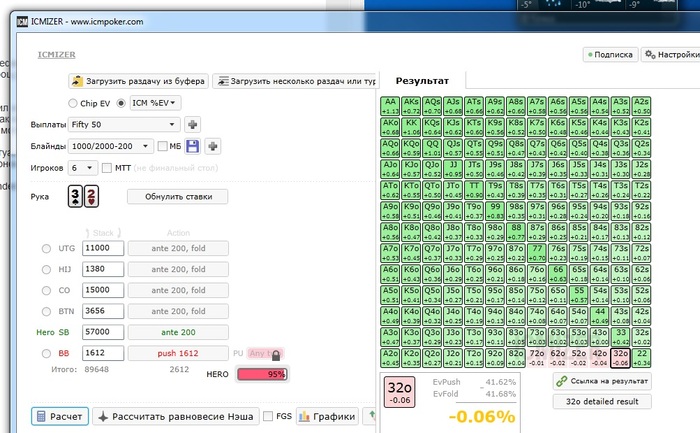This screenshot has width=700, height=433.
Task: Open Настройки settings button
Action: (x=671, y=54)
